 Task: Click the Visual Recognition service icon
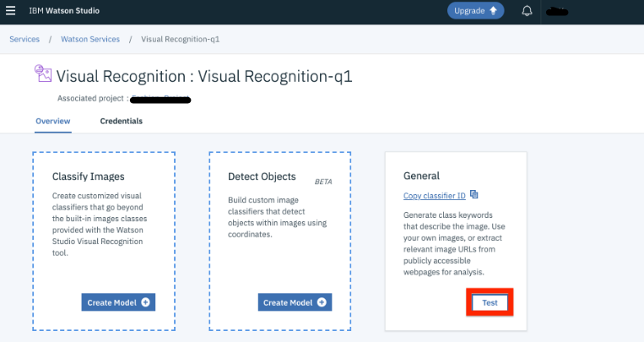tap(43, 73)
